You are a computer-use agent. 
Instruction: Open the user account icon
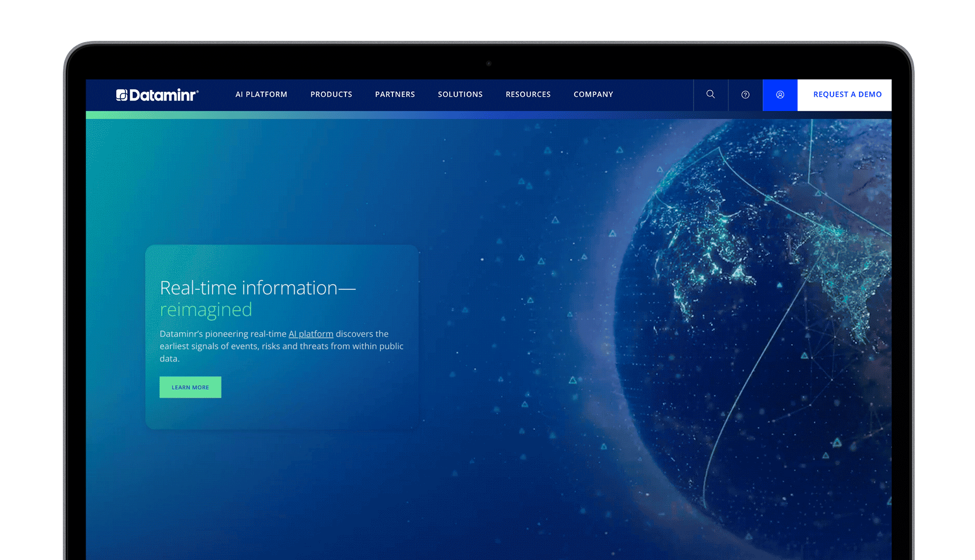780,94
